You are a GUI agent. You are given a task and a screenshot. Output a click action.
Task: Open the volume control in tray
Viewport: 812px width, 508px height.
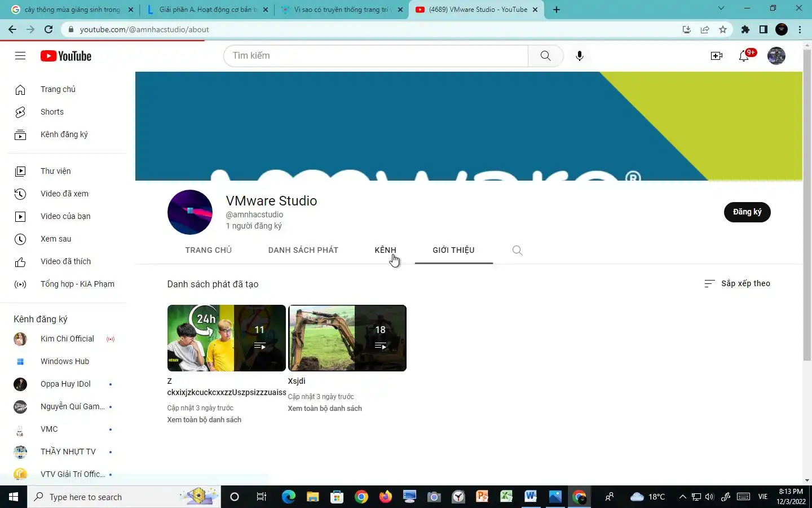pos(709,497)
